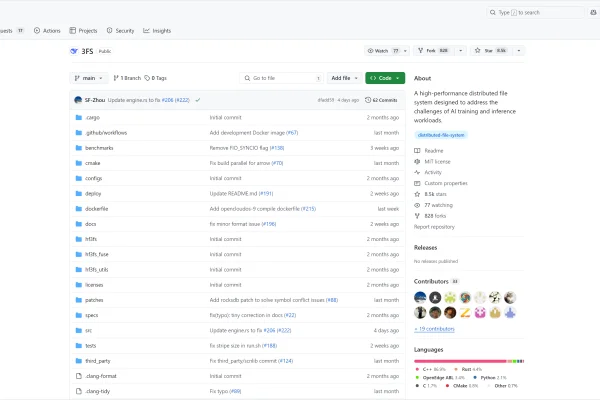Click the Go to file field

pos(281,78)
